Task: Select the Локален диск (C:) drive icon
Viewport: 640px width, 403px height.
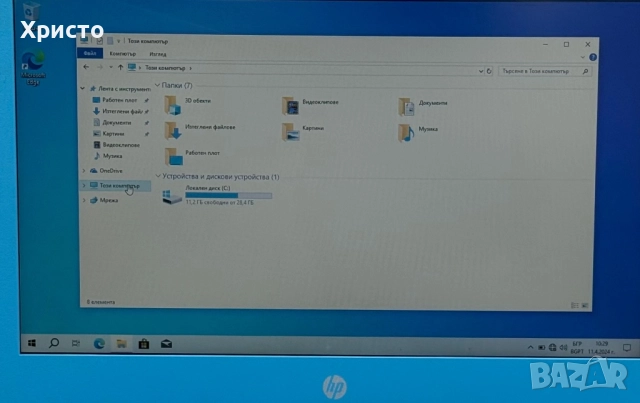Action: 172,196
